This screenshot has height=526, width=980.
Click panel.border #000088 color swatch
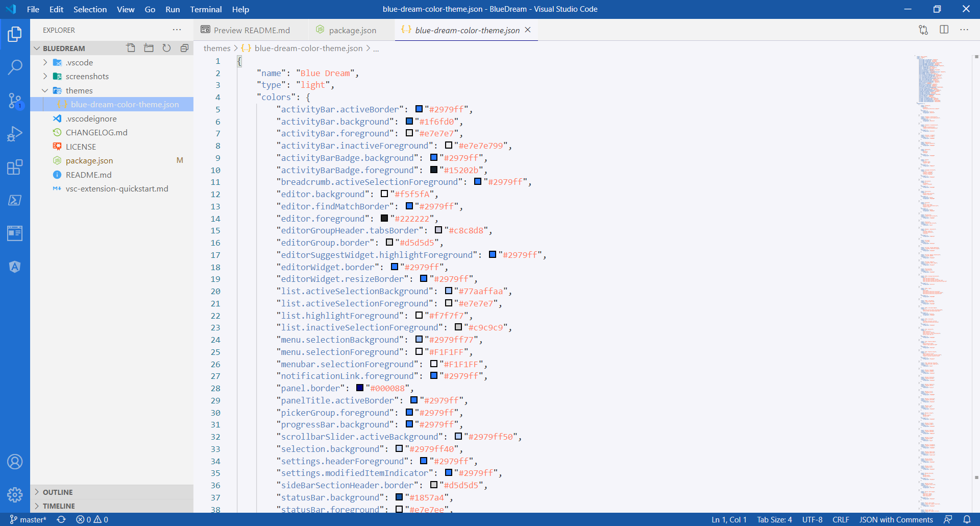point(360,388)
